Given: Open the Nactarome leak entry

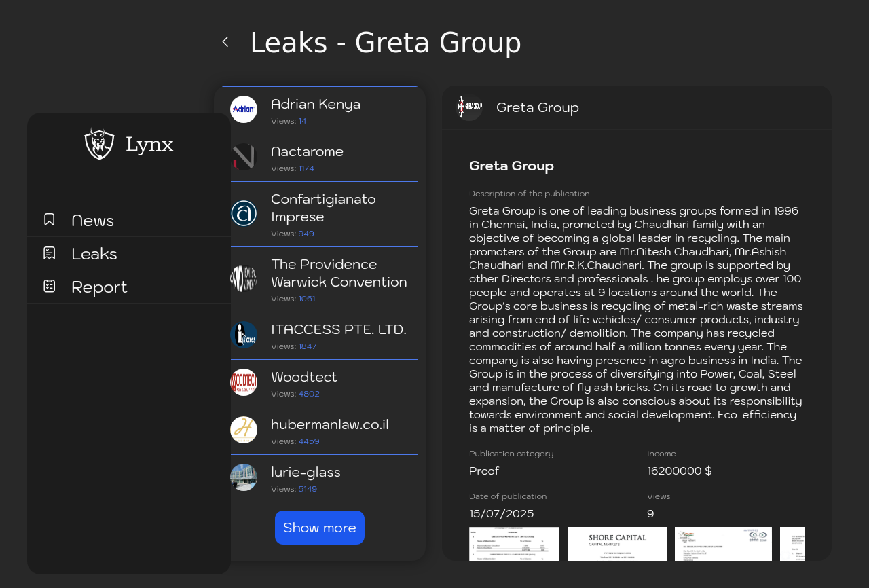Looking at the screenshot, I should pos(320,158).
